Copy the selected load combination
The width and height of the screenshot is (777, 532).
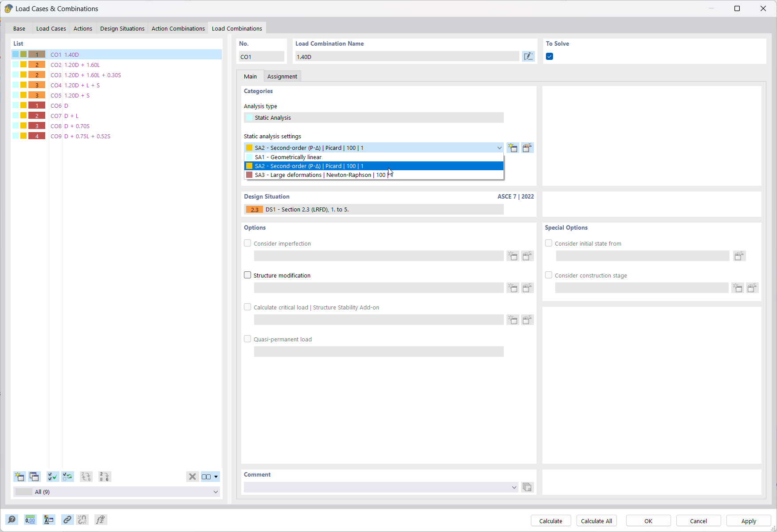coord(34,477)
